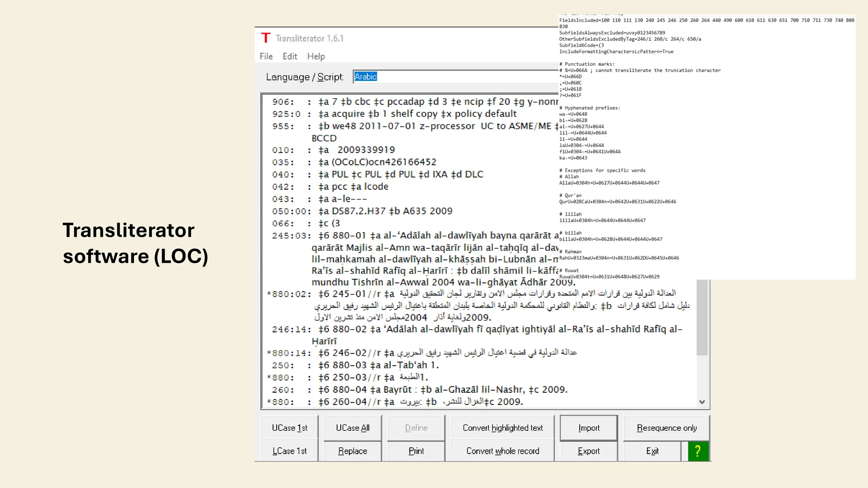Click the Define button
Screen dimensions: 868x488
[416, 428]
